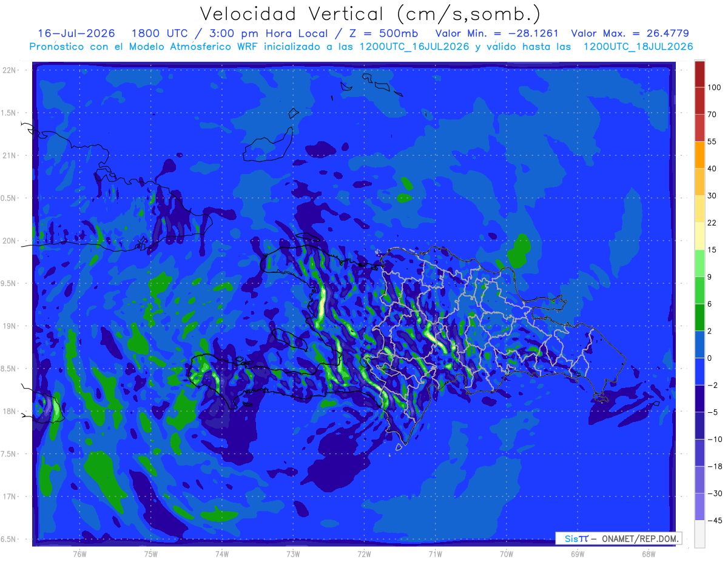The image size is (728, 562).
Task: Click the longitude label "70W"
Action: [x=507, y=554]
